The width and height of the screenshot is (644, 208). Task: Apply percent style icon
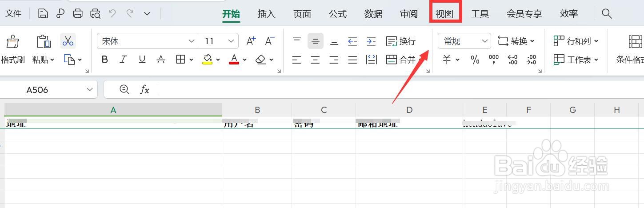(475, 60)
